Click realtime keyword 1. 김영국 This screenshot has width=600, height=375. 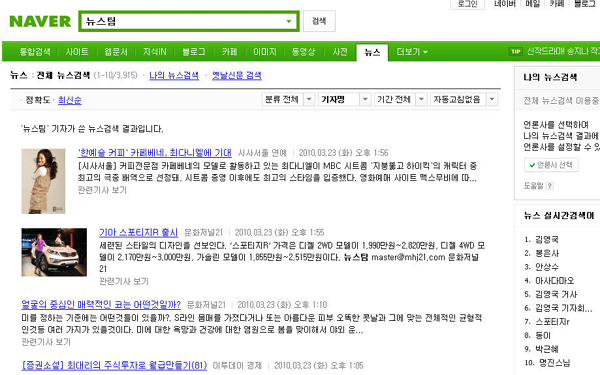pyautogui.click(x=546, y=240)
